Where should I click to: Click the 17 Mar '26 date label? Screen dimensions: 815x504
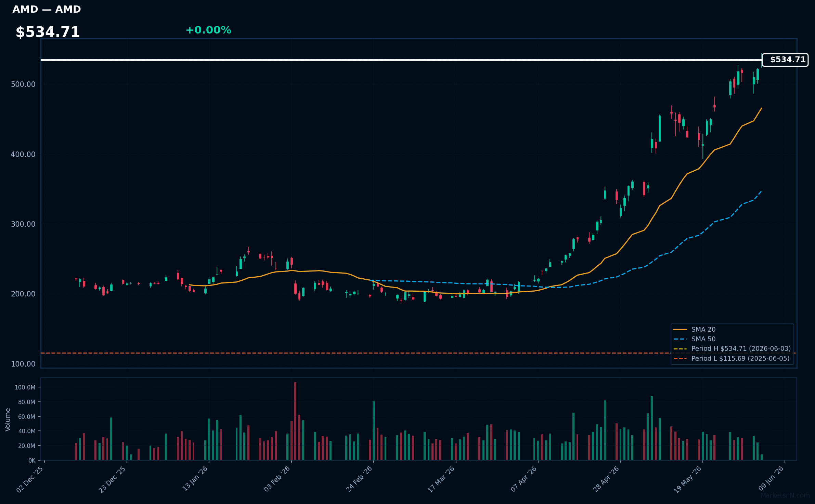(441, 479)
